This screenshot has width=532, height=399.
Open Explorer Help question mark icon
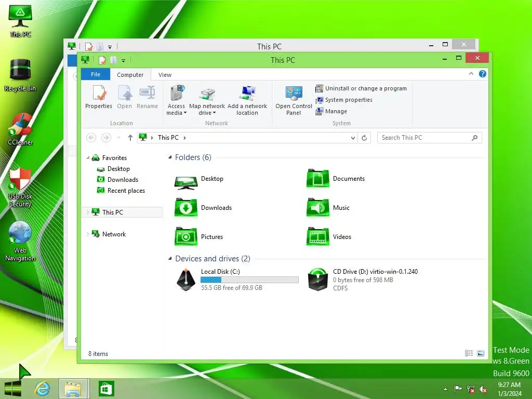tap(483, 74)
